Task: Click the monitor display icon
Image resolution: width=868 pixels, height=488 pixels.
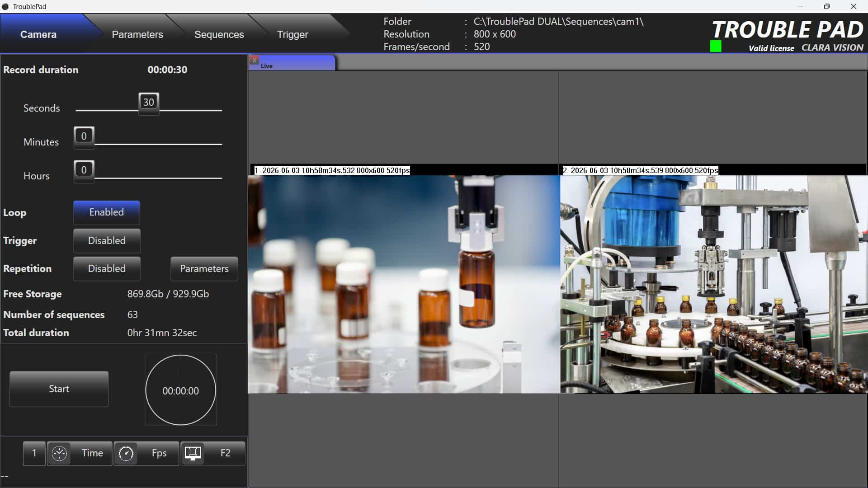Action: coord(193,453)
